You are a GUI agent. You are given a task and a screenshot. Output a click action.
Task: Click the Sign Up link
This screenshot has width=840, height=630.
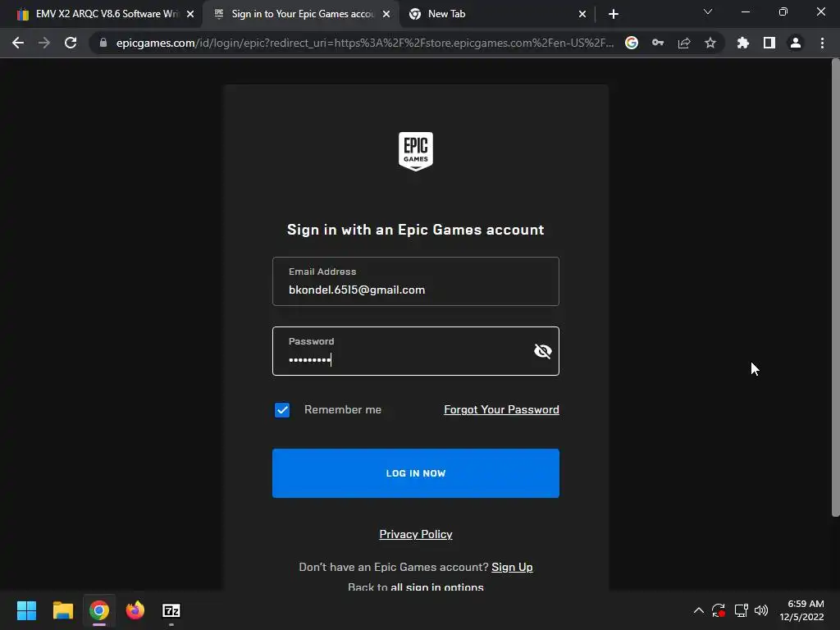click(x=512, y=567)
